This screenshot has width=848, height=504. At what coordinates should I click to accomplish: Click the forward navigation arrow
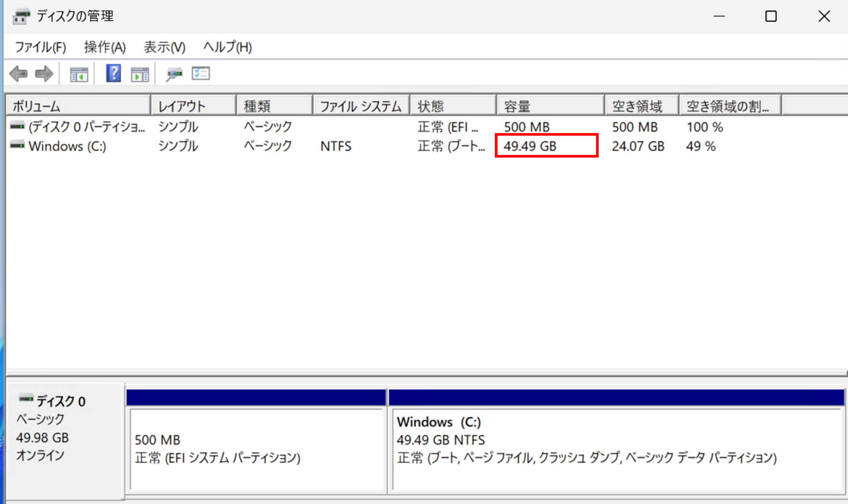click(43, 73)
